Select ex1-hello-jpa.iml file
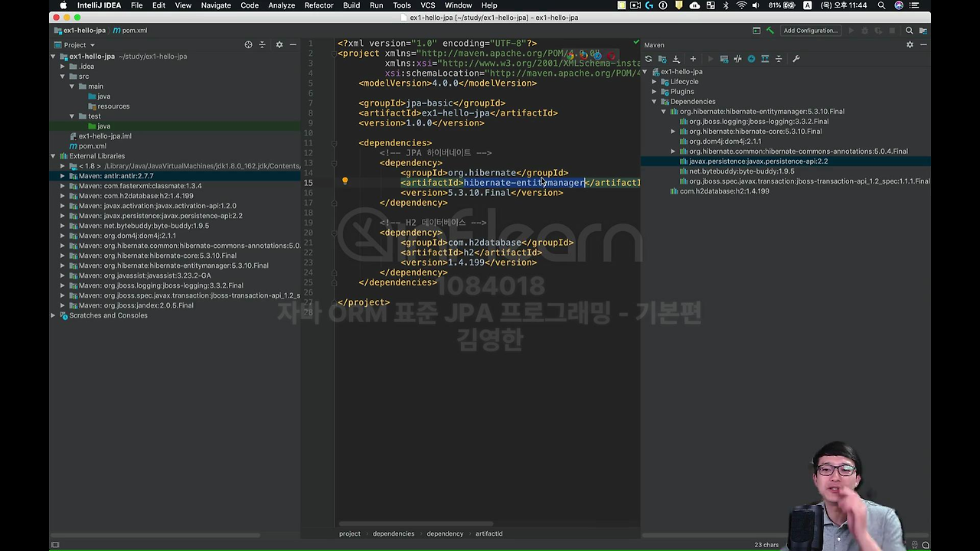The width and height of the screenshot is (980, 551). point(105,136)
